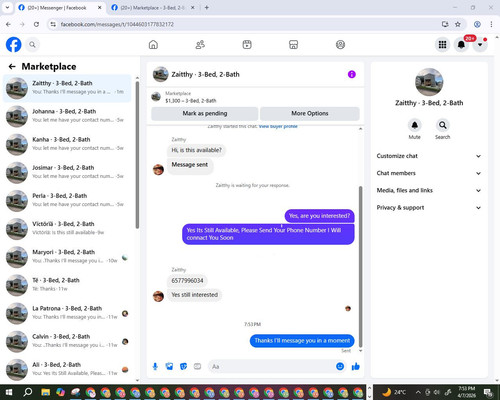Image resolution: width=500 pixels, height=400 pixels.
Task: Open the profile/groups circle icon in navigation
Action: click(340, 44)
